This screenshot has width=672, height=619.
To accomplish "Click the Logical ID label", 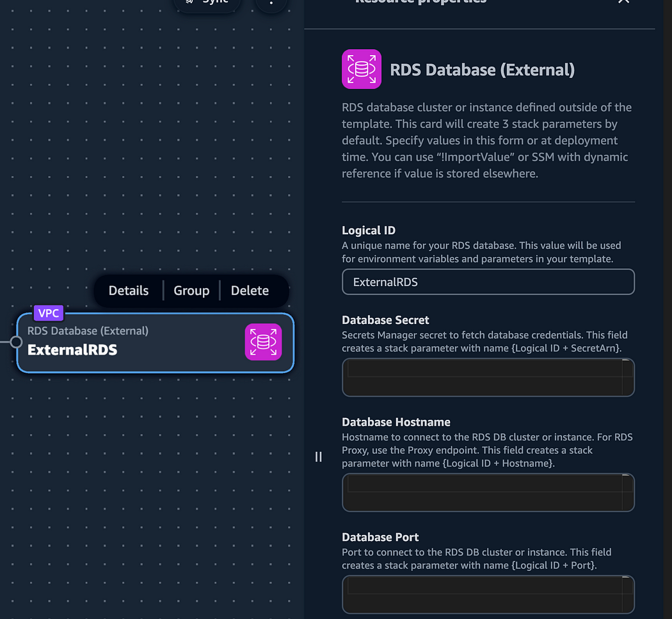I will [x=369, y=230].
